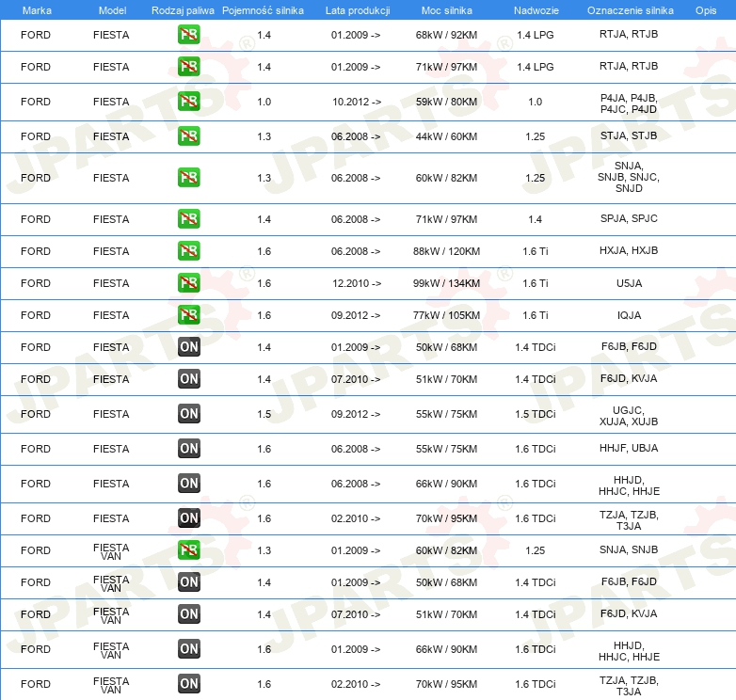Select the engine code P4JA, P4JB, P4JC, P4JD
This screenshot has width=736, height=700.
tap(629, 103)
